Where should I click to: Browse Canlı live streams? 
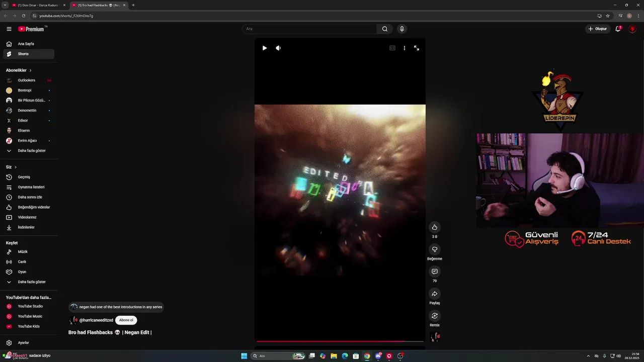(29, 262)
